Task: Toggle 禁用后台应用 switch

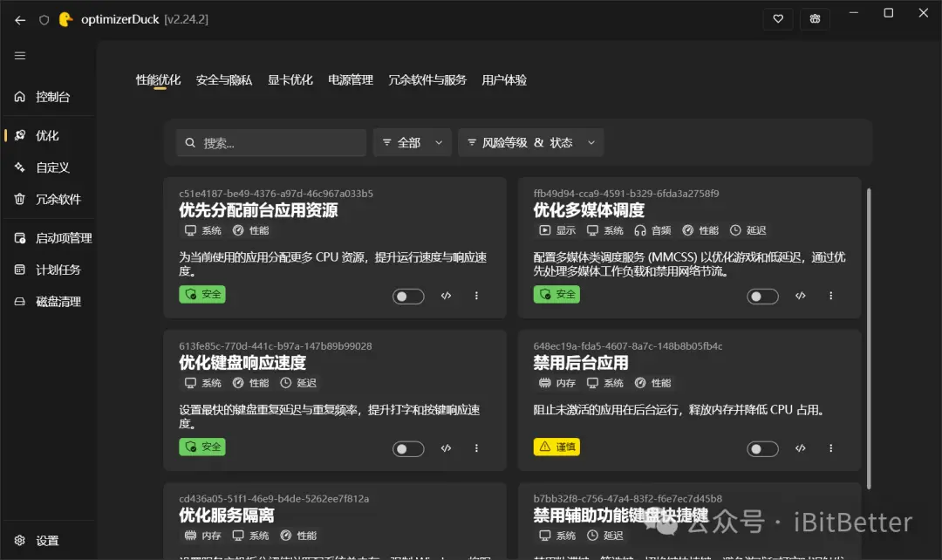Action: point(763,449)
